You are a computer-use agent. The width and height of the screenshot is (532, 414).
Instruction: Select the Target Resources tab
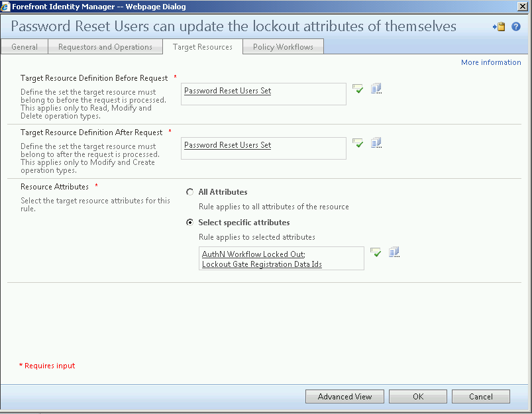[x=203, y=47]
